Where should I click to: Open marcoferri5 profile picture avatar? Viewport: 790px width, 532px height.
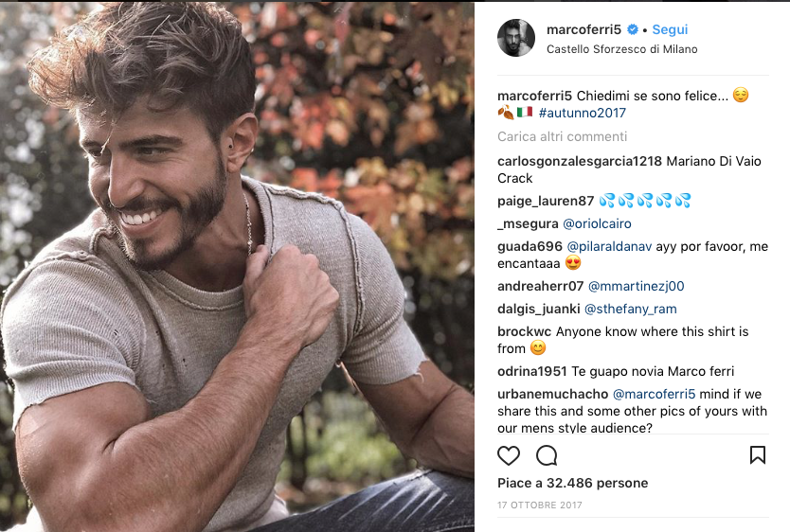click(x=516, y=37)
